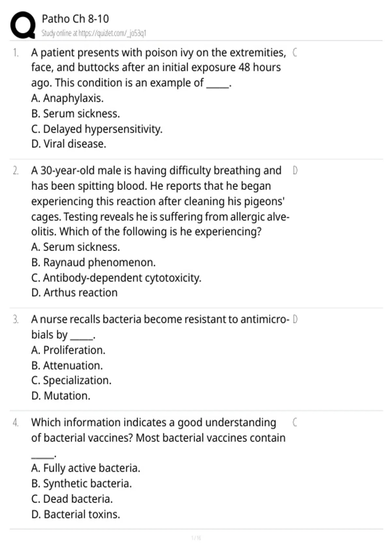This screenshot has height=556, width=392.
Task: Choose 'D. Mutation.' answer
Action: click(x=61, y=396)
